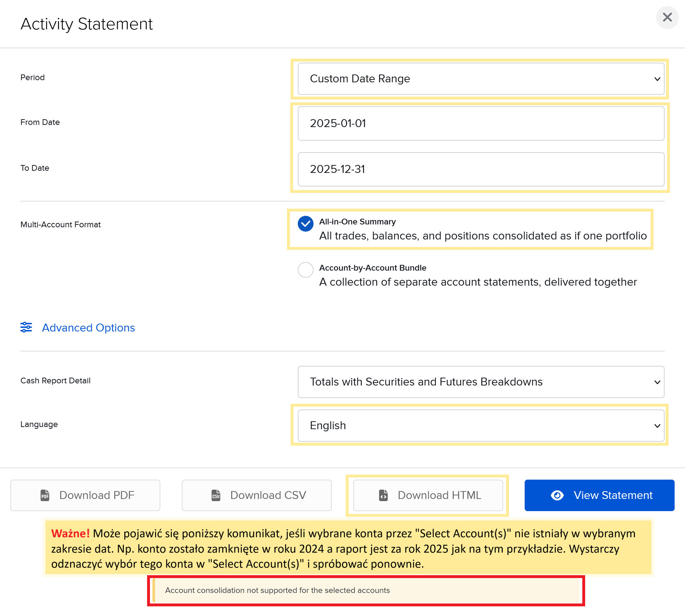Click the From Date input field
The width and height of the screenshot is (685, 616).
tap(481, 123)
